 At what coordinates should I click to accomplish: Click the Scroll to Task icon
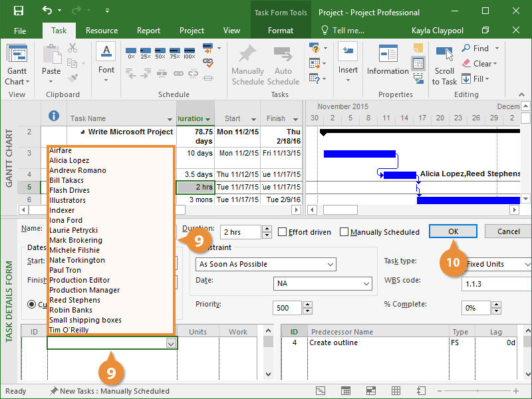(x=444, y=55)
